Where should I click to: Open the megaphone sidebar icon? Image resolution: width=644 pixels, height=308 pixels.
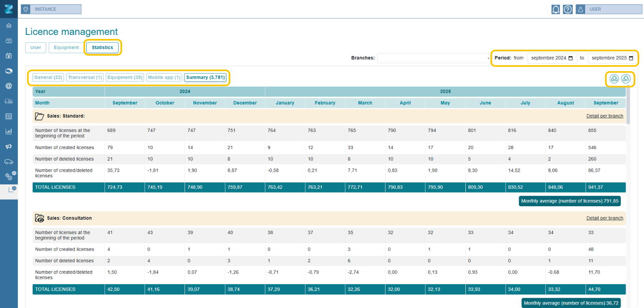tap(9, 147)
